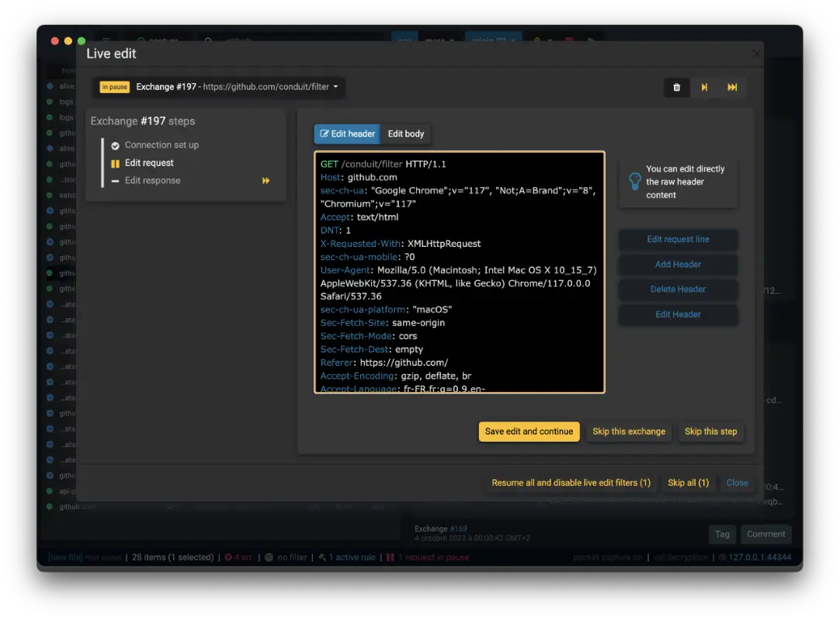Click '1 request in pause' status indicator
The width and height of the screenshot is (840, 621).
pos(428,557)
